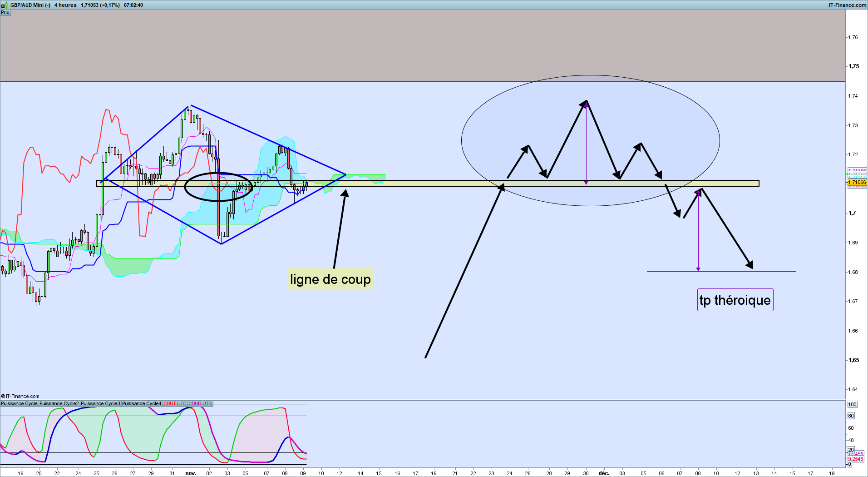Click the boxed 0 level on indicator scale

[849, 464]
